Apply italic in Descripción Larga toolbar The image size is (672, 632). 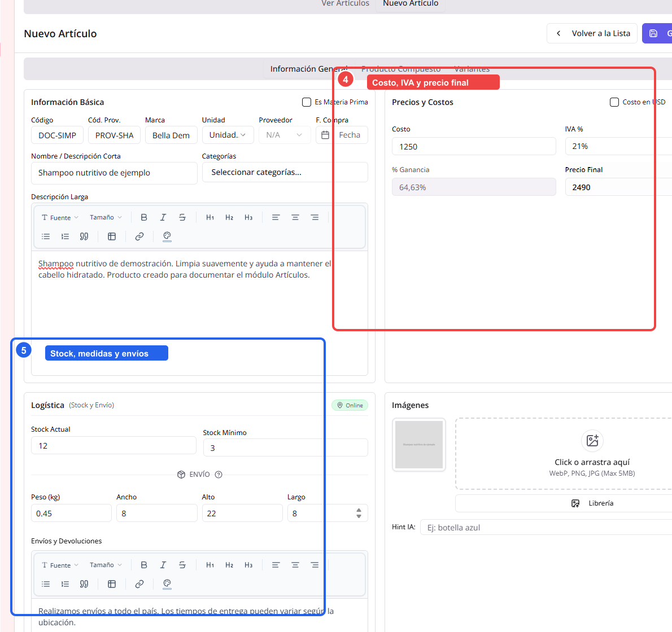[163, 217]
